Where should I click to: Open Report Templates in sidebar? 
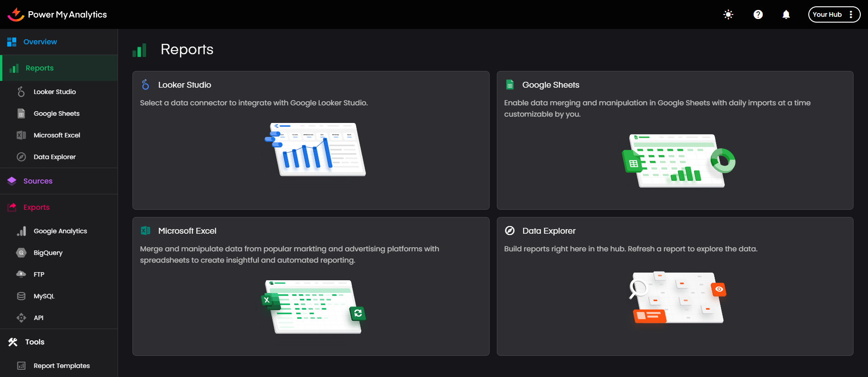click(x=62, y=366)
